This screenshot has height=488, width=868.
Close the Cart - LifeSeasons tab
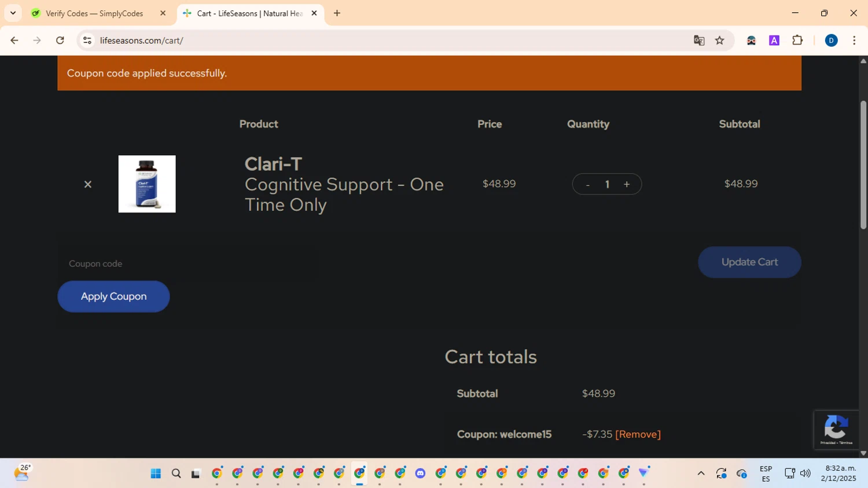coord(314,13)
